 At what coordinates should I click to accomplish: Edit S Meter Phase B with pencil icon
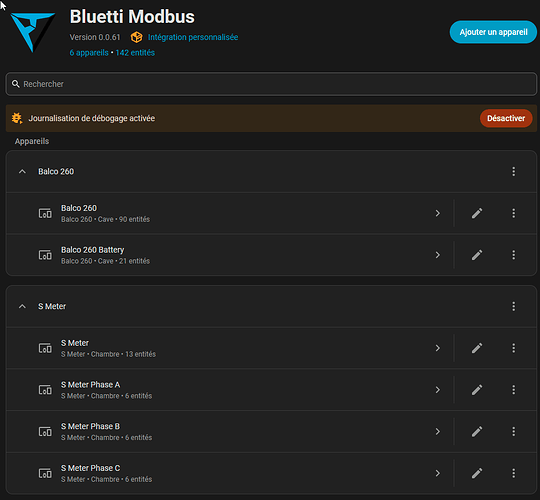[477, 431]
